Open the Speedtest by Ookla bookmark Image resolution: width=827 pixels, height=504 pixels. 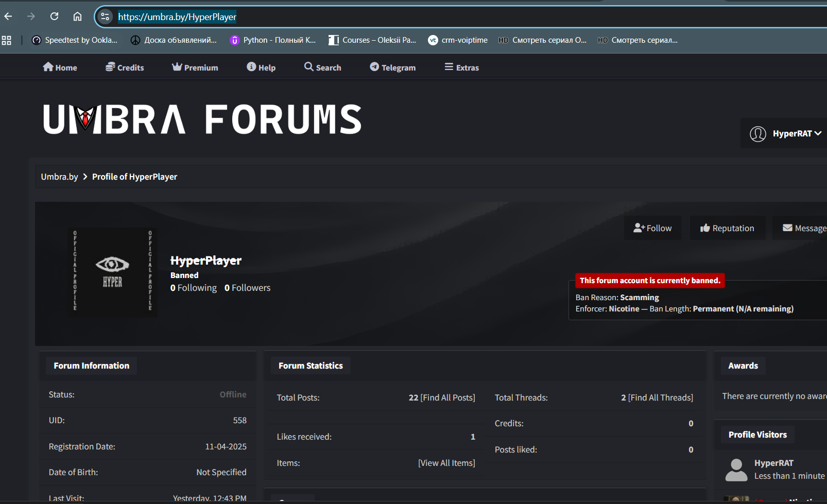(75, 40)
